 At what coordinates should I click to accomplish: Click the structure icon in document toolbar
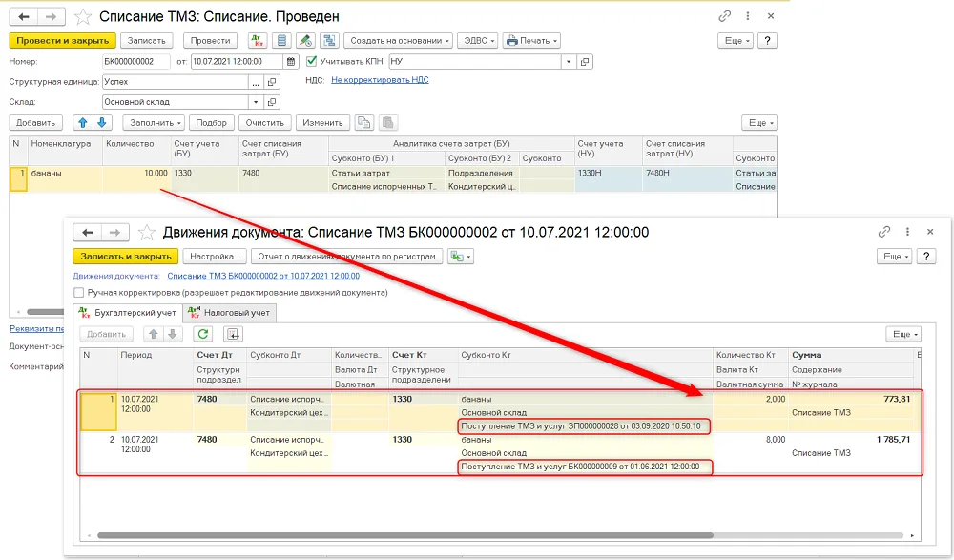[330, 41]
